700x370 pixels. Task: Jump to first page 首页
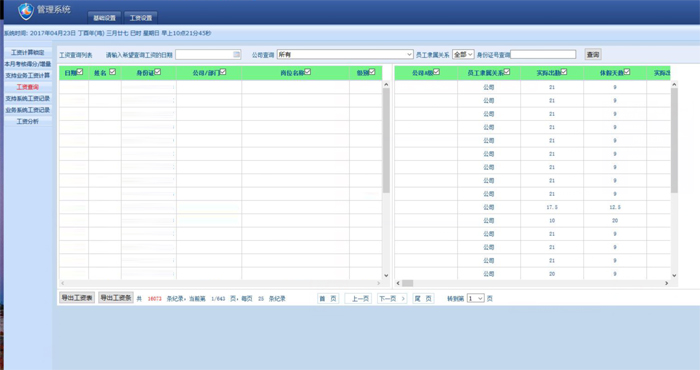[x=328, y=299]
